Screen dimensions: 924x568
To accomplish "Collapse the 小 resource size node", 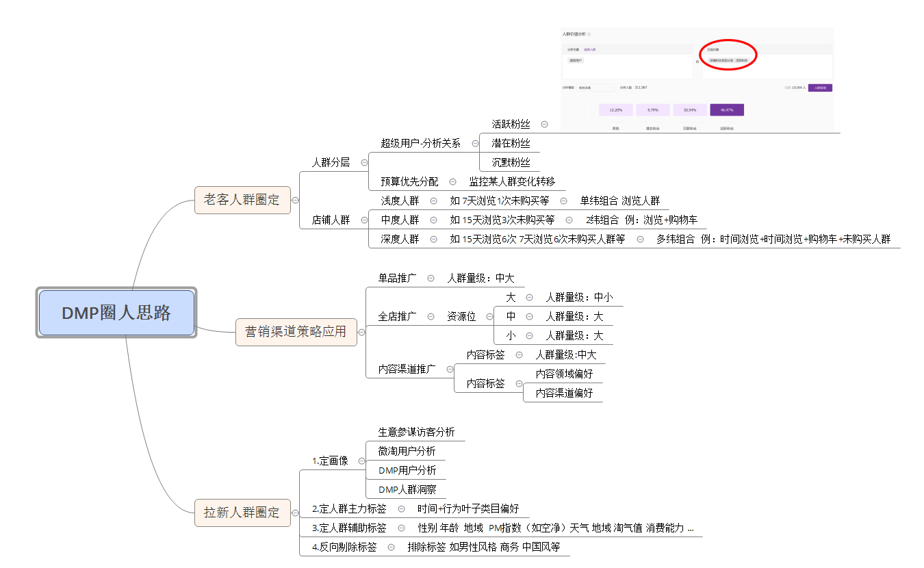I will coord(529,336).
